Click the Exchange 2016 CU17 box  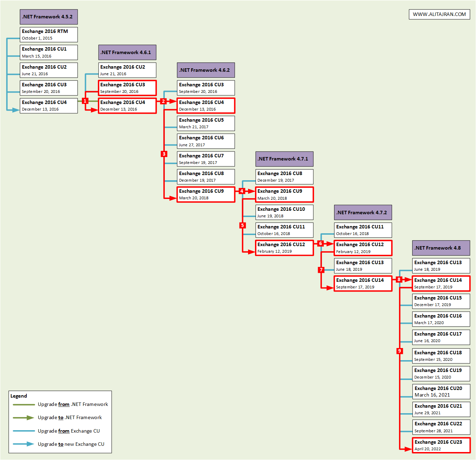click(x=441, y=337)
